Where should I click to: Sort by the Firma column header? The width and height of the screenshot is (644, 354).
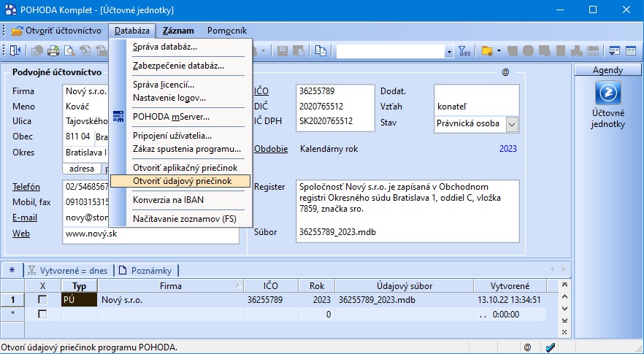tap(170, 286)
